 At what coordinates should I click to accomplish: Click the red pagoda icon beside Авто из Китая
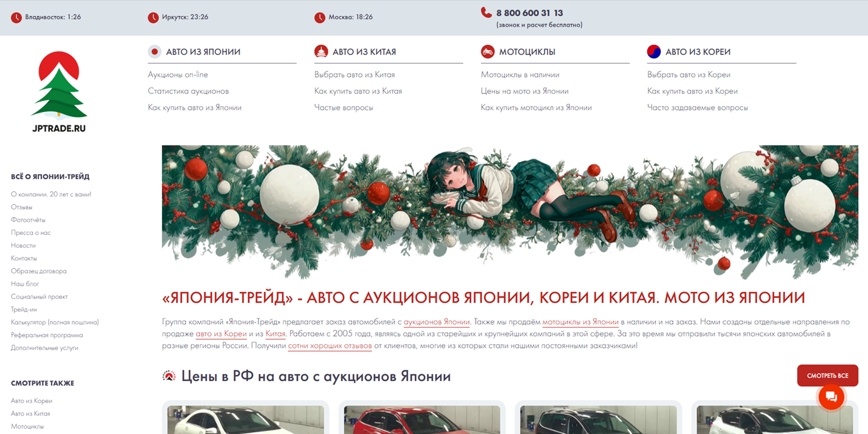tap(321, 52)
